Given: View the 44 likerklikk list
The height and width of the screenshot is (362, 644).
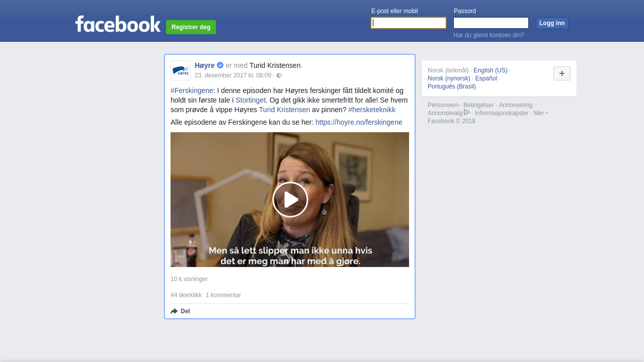Looking at the screenshot, I should pyautogui.click(x=186, y=295).
